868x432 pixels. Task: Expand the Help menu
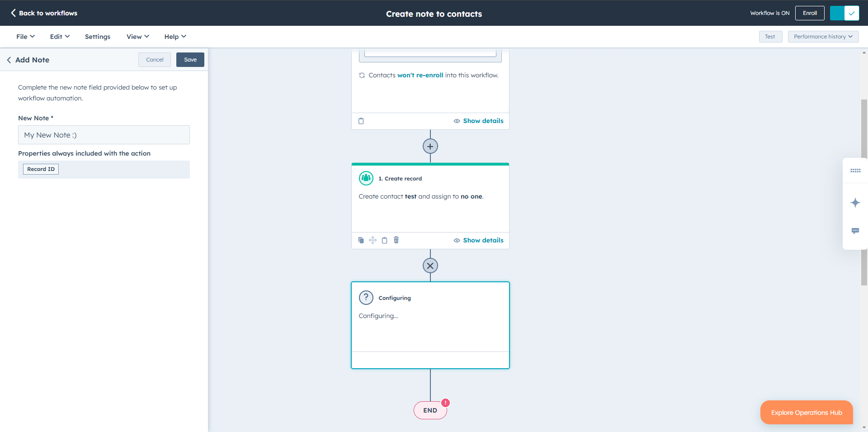175,36
